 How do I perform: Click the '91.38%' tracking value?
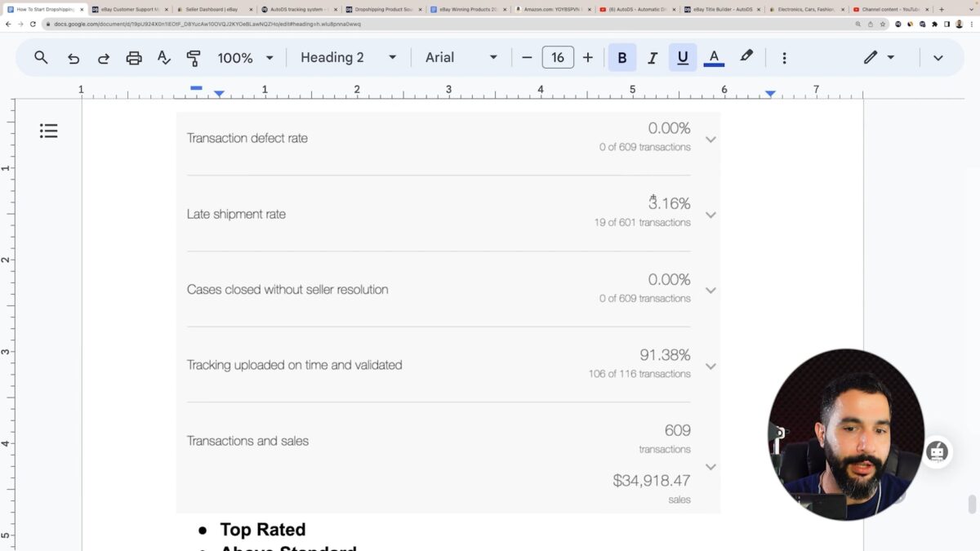(665, 355)
